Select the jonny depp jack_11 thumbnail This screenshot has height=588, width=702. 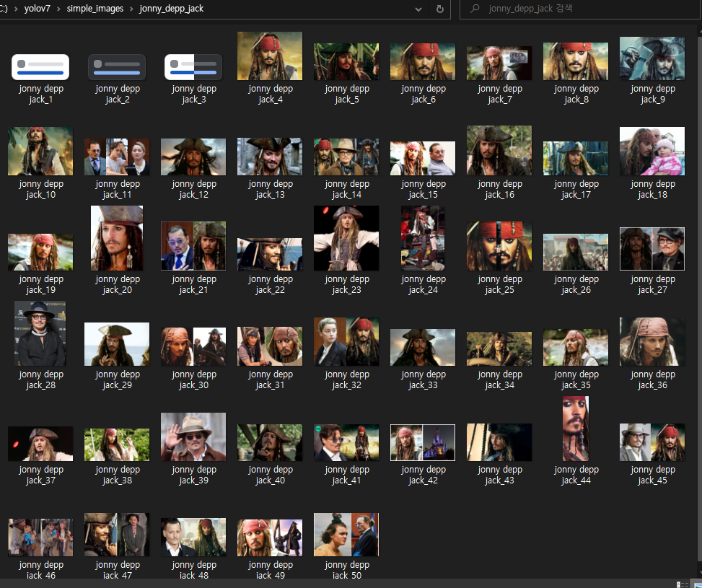point(117,157)
